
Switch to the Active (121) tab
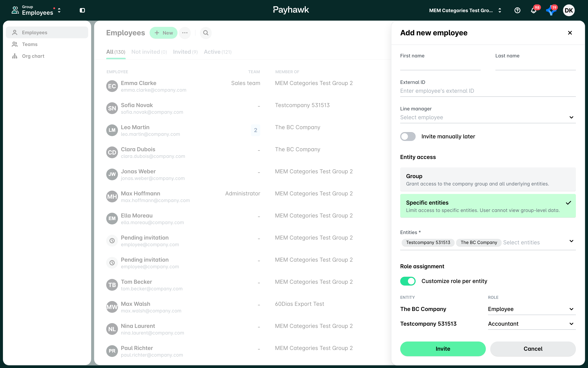click(217, 52)
